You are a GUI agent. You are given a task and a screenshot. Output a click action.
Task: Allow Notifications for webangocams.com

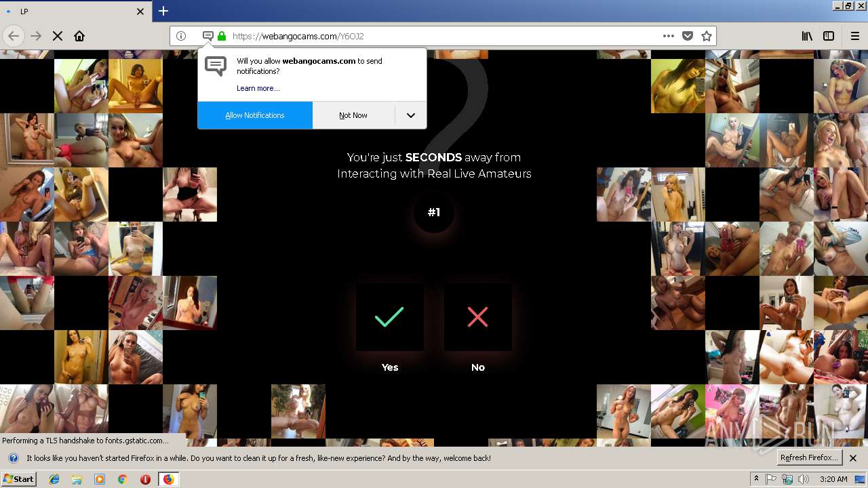click(255, 115)
